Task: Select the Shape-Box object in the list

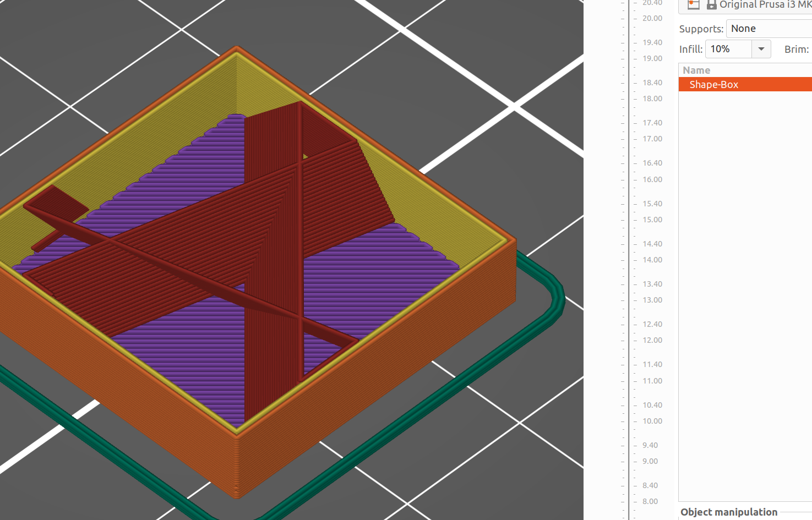Action: [x=745, y=84]
